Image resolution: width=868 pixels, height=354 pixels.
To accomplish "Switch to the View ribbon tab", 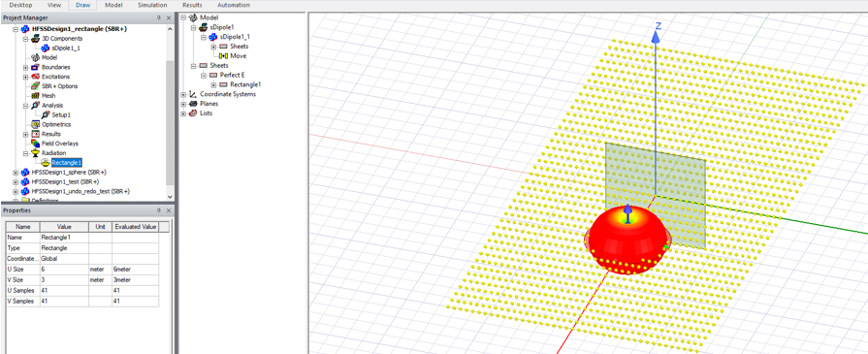I will 54,5.
